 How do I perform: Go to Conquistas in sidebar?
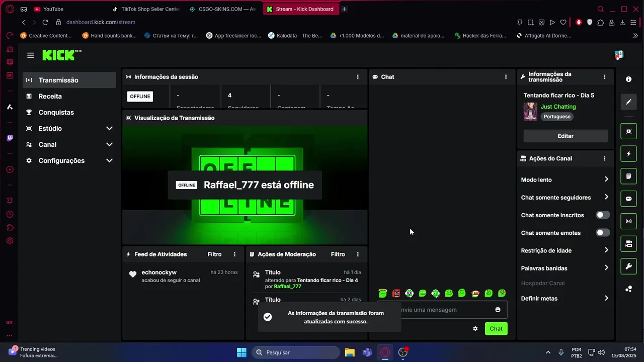69,113
